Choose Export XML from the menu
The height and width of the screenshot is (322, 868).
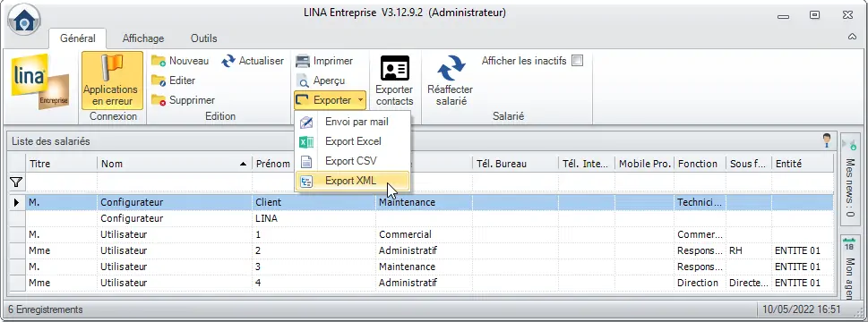[x=352, y=181]
